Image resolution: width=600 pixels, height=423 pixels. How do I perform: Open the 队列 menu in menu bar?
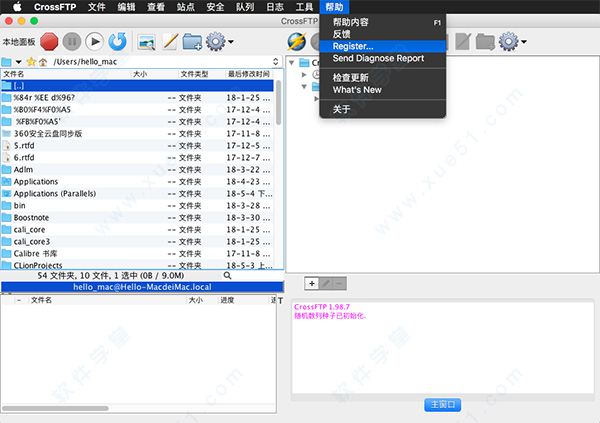pos(245,7)
